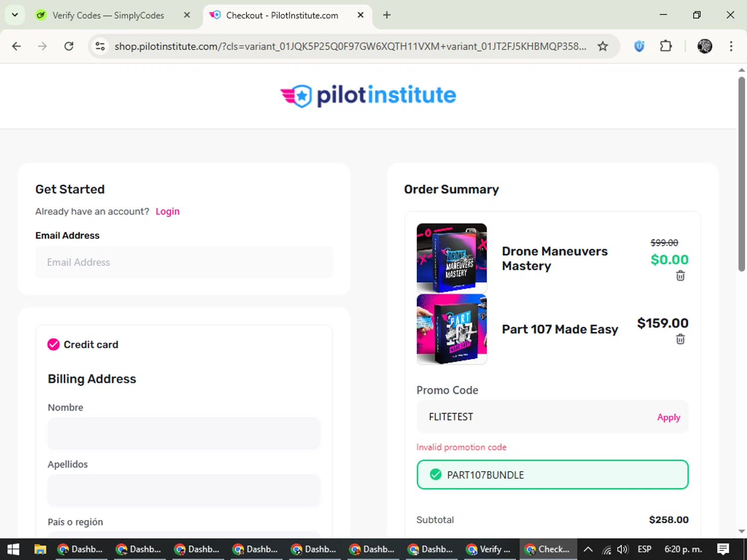This screenshot has width=747, height=560.
Task: Go back to the previous page
Action: pyautogui.click(x=16, y=46)
